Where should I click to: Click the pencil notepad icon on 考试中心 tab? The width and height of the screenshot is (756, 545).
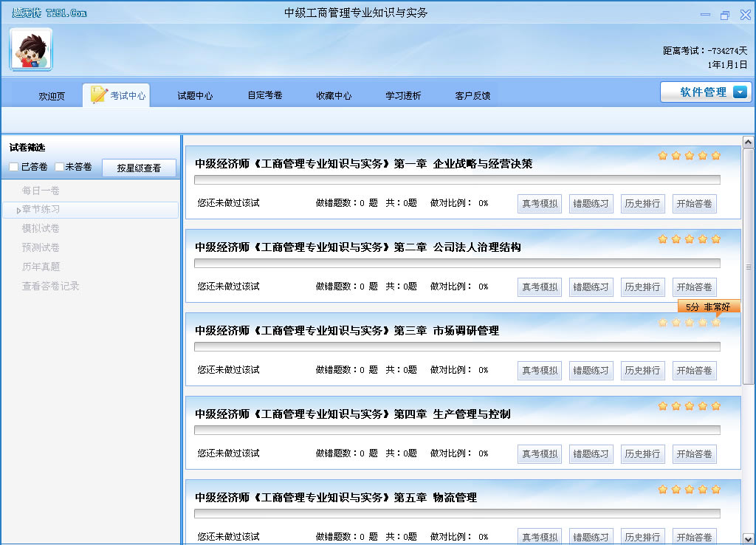coord(99,94)
